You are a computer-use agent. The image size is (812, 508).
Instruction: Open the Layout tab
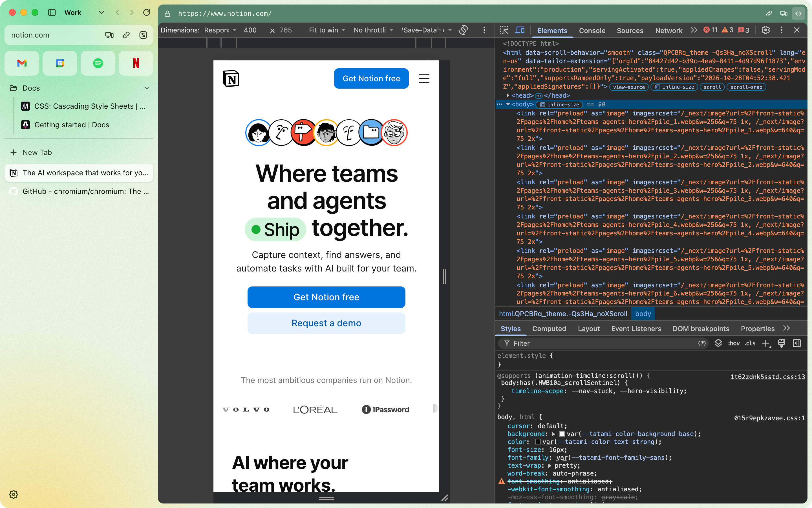[x=588, y=329]
